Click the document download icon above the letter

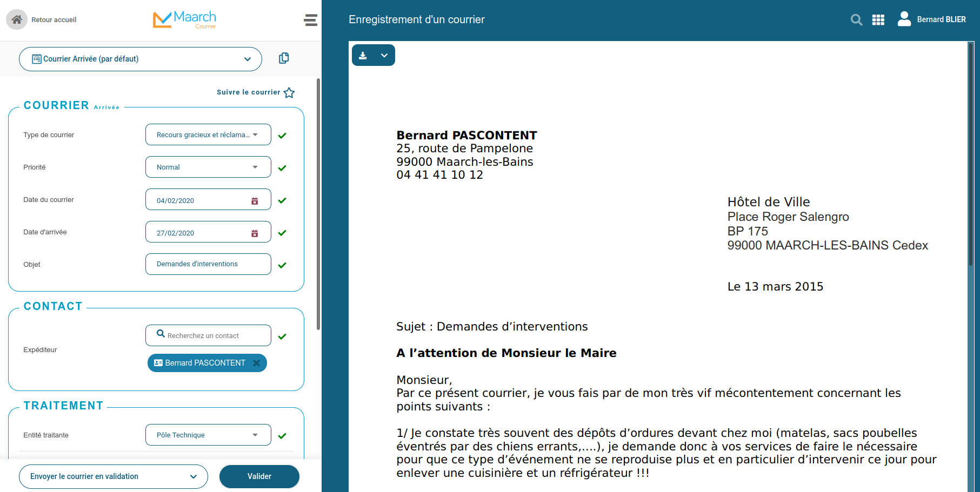point(363,55)
